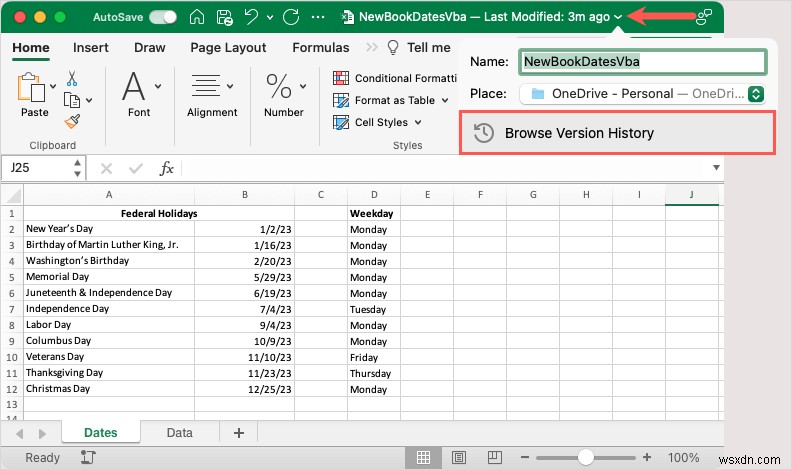Open the Copy options dropdown arrow
The image size is (792, 470).
point(89,100)
